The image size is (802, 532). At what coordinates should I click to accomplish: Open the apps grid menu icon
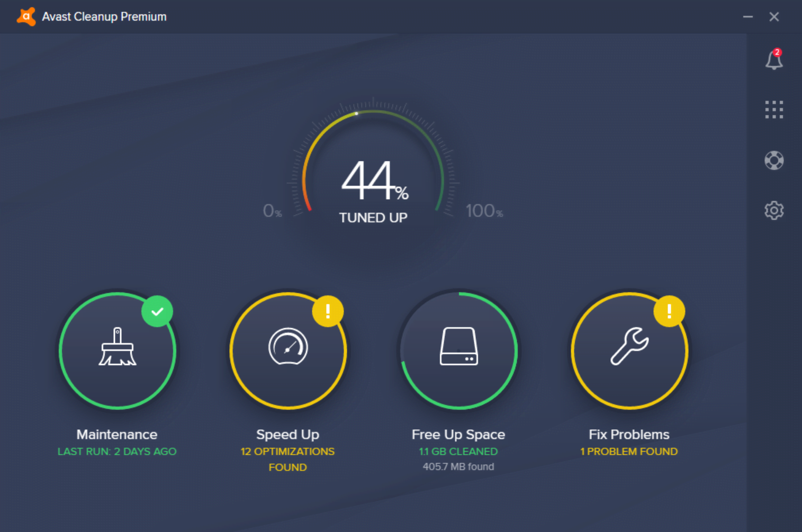click(x=774, y=110)
